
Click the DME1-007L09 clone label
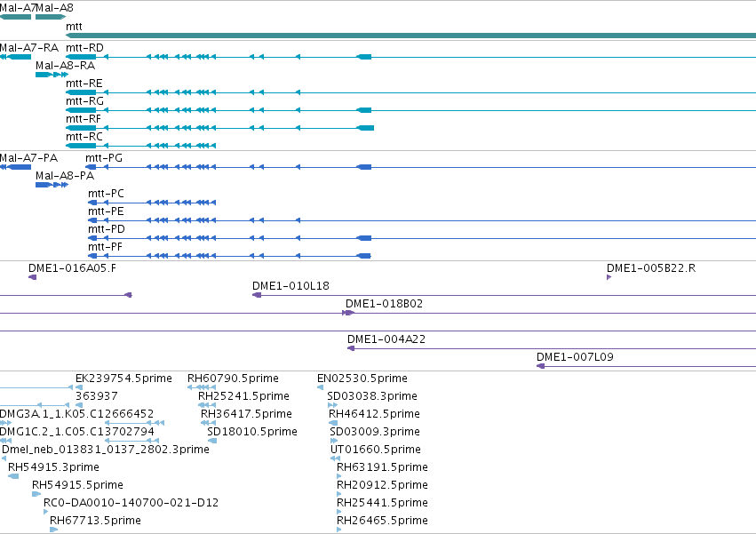575,357
